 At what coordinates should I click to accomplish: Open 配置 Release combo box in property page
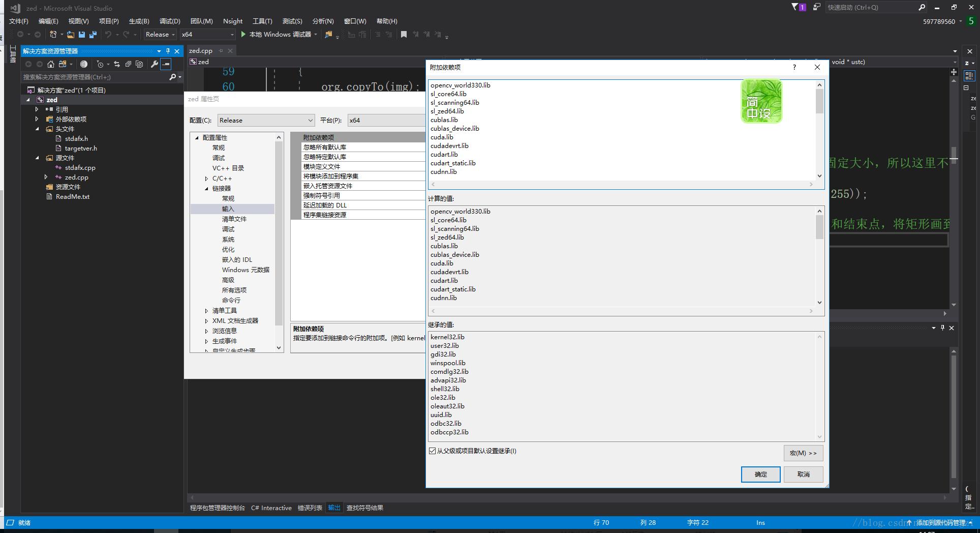(266, 121)
